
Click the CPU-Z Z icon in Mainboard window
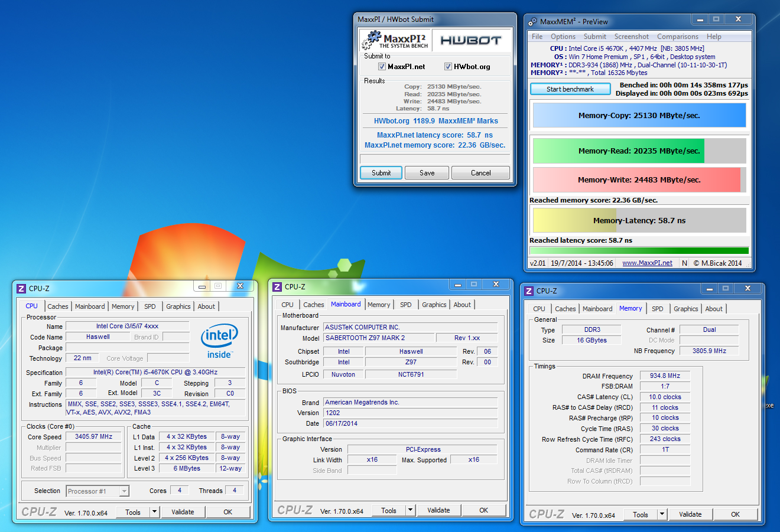tap(277, 286)
